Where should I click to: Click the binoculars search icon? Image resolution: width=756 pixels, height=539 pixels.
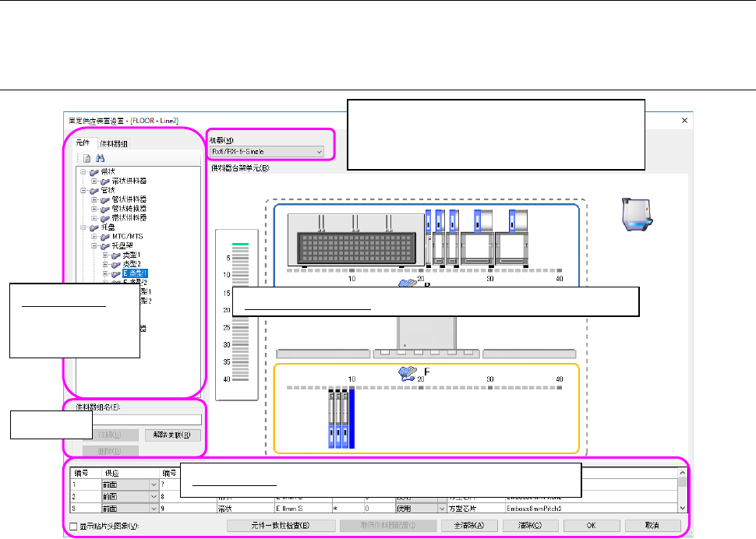point(100,158)
